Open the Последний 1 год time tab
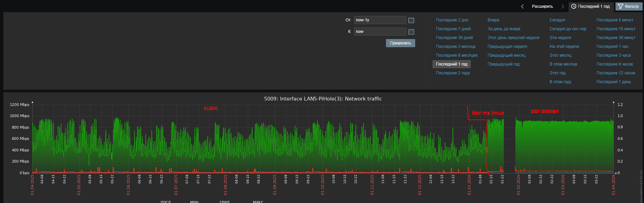This screenshot has width=644, height=203. pyautogui.click(x=590, y=6)
